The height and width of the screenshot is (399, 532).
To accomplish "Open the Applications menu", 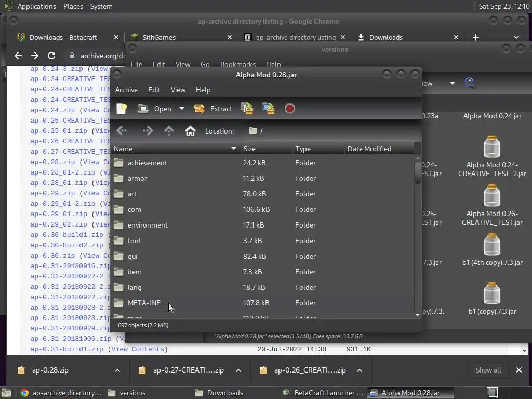I will [37, 6].
